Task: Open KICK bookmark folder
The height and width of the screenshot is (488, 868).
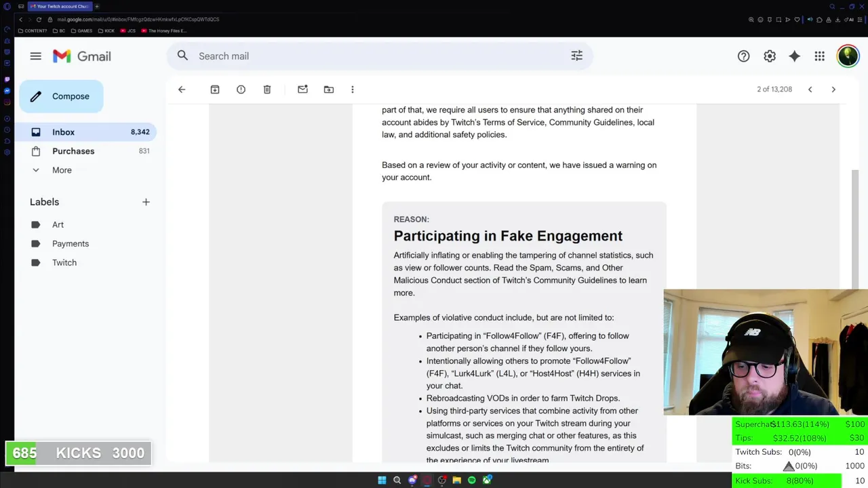Action: tap(106, 30)
